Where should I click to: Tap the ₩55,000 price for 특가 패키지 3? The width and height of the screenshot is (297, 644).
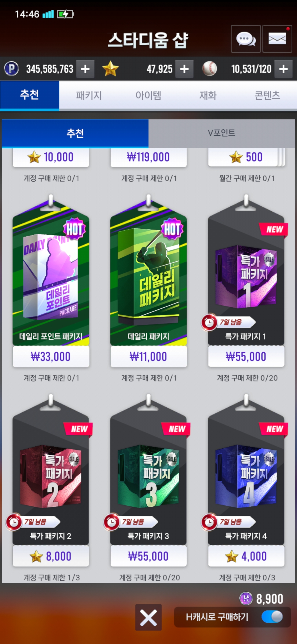[x=148, y=556]
